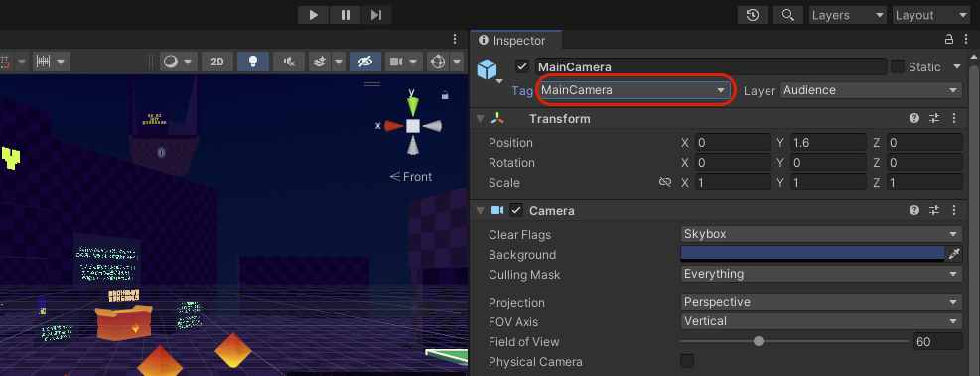980x376 pixels.
Task: Click the gray right-side gizmo cone
Action: (x=433, y=126)
